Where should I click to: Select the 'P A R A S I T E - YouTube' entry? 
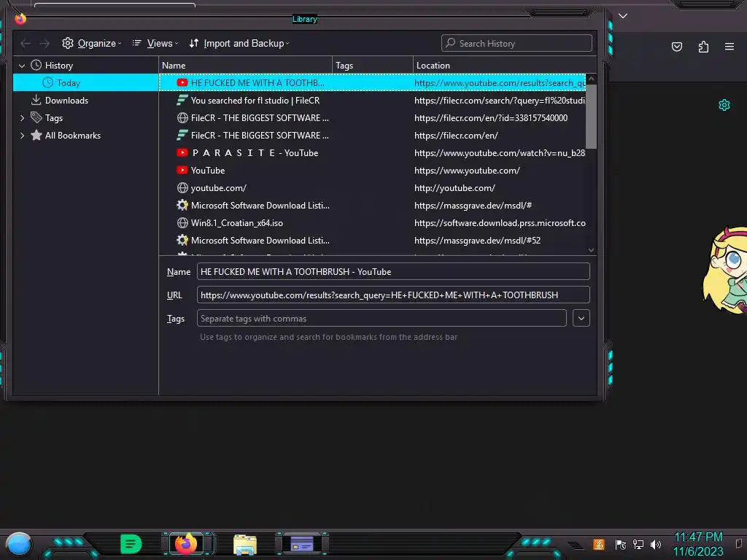point(373,153)
